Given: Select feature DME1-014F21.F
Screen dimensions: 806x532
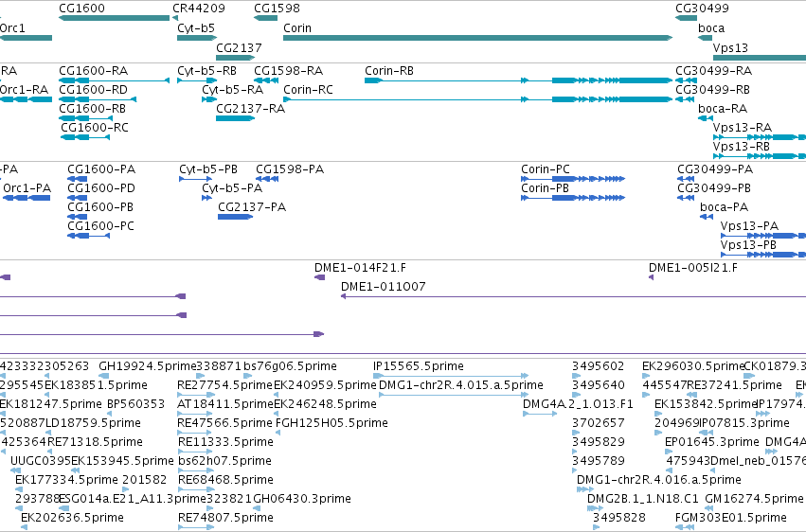Looking at the screenshot, I should coord(319,277).
